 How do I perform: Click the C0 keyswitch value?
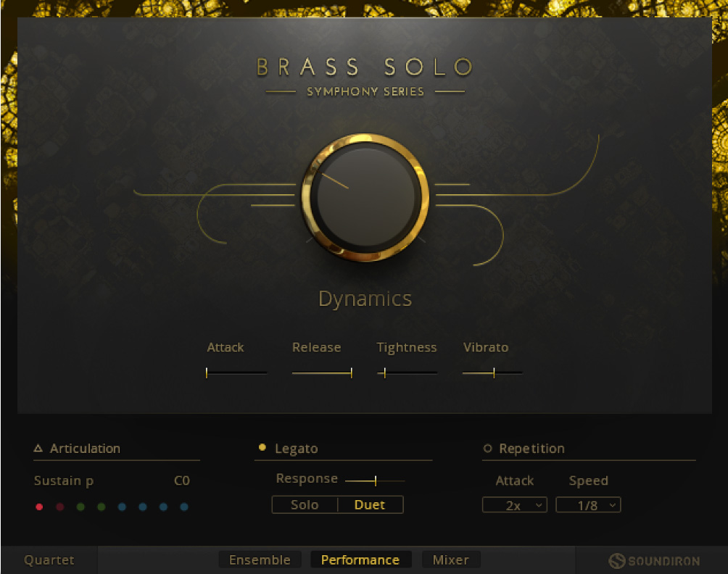[182, 481]
